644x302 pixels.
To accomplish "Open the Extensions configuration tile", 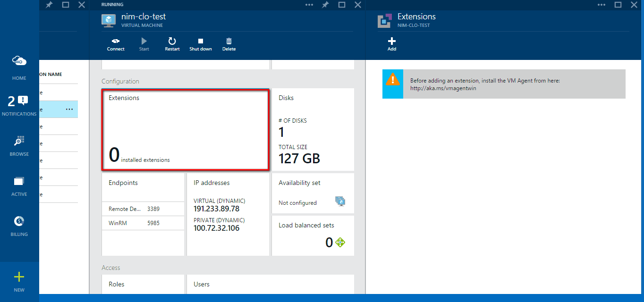I will (186, 129).
